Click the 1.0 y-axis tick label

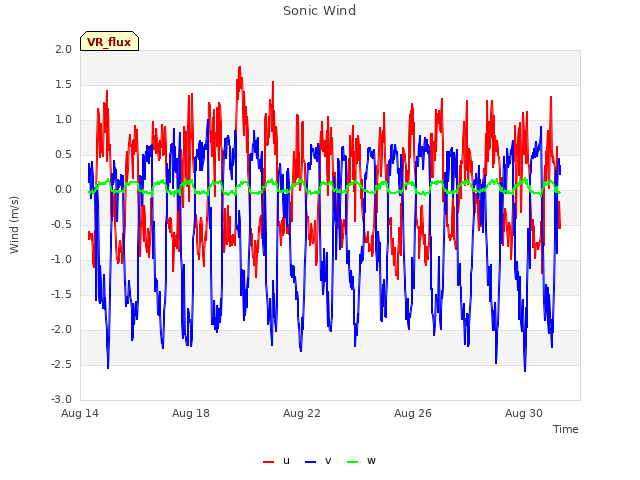[64, 120]
